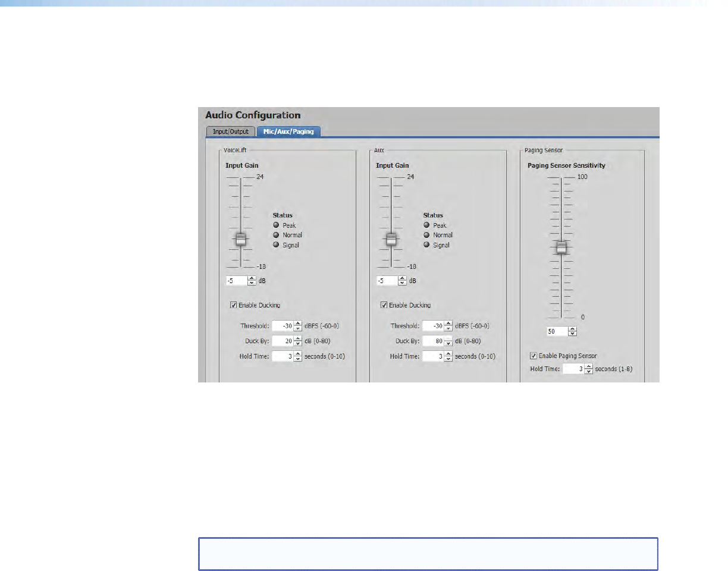This screenshot has width=728, height=571.
Task: Adjust the Aux Input Gain slider handle
Action: point(391,239)
